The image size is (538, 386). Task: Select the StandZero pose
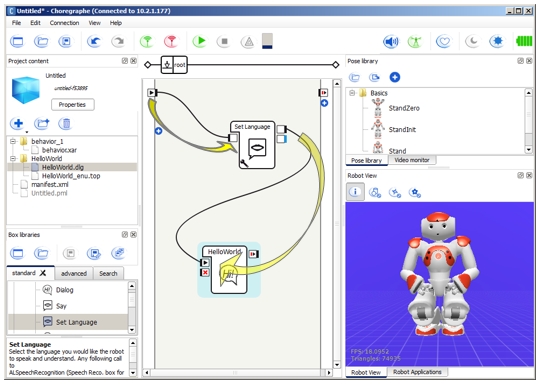[404, 108]
